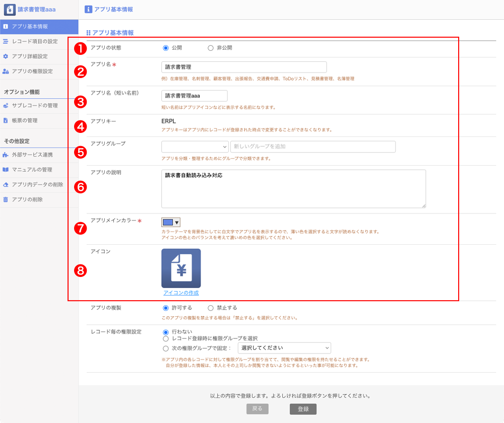Click the layers icon for サブレコードの管理
Viewport: 504px width, 423px height.
[x=6, y=105]
